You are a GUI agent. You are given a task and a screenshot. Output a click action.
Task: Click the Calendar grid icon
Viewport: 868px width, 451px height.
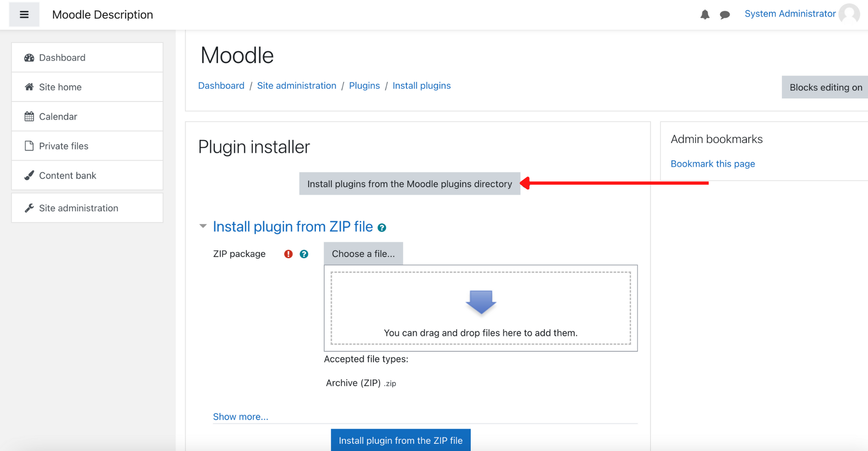29,116
